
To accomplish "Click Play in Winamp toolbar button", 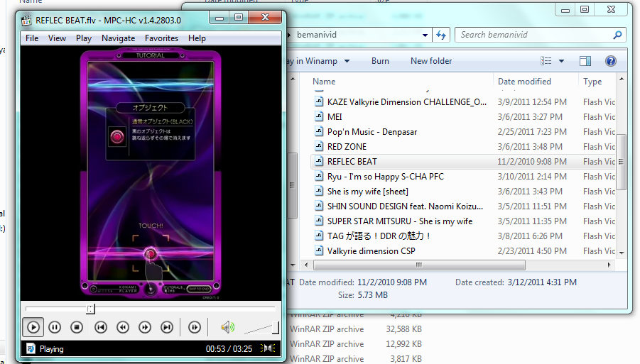I will click(312, 61).
